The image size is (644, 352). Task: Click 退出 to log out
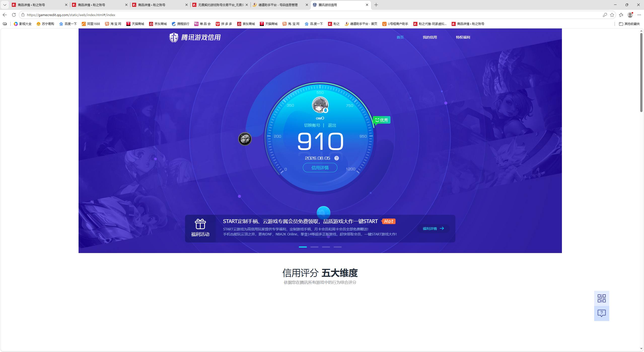(x=332, y=125)
